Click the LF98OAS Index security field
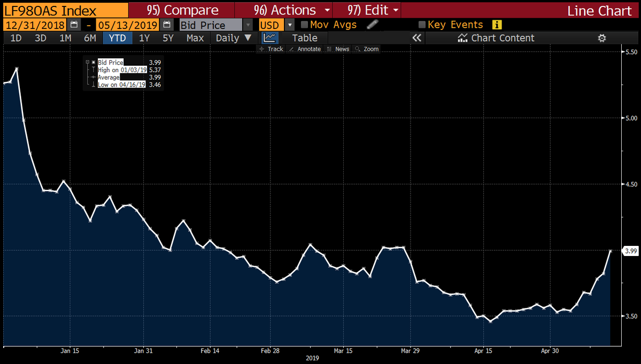 coord(65,10)
